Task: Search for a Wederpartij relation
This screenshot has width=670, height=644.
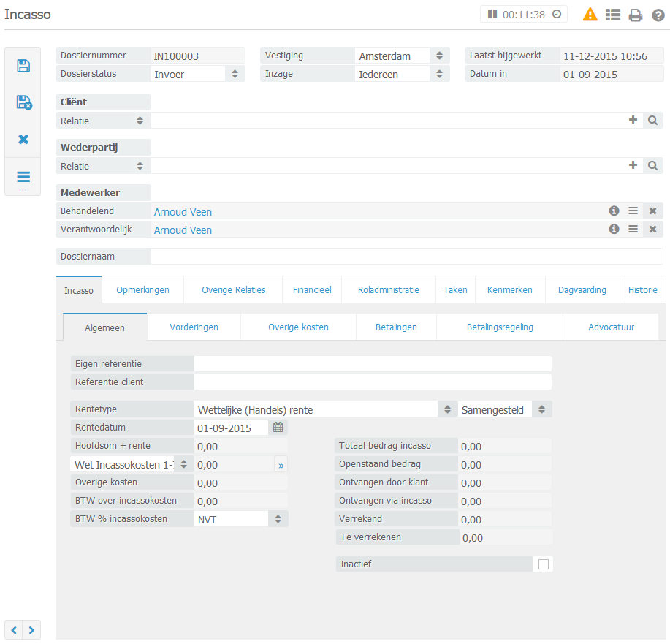Action: (652, 165)
